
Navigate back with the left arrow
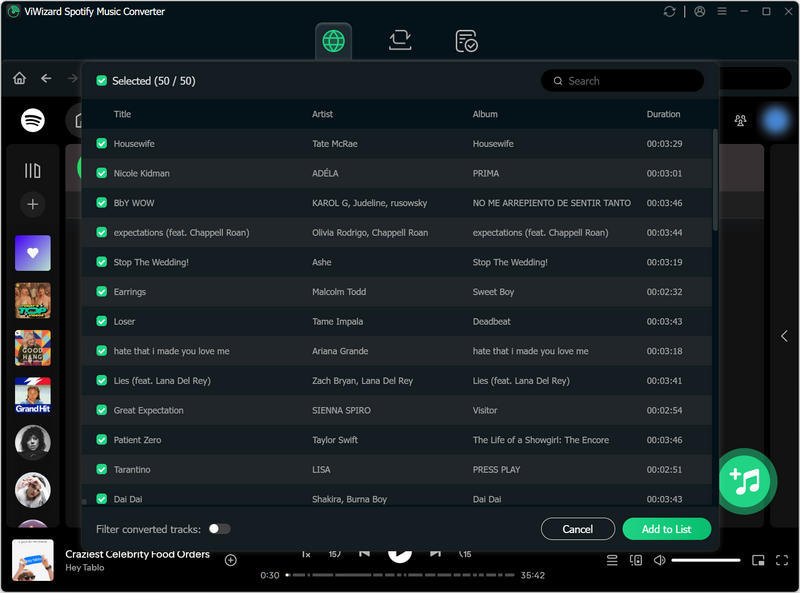(46, 78)
